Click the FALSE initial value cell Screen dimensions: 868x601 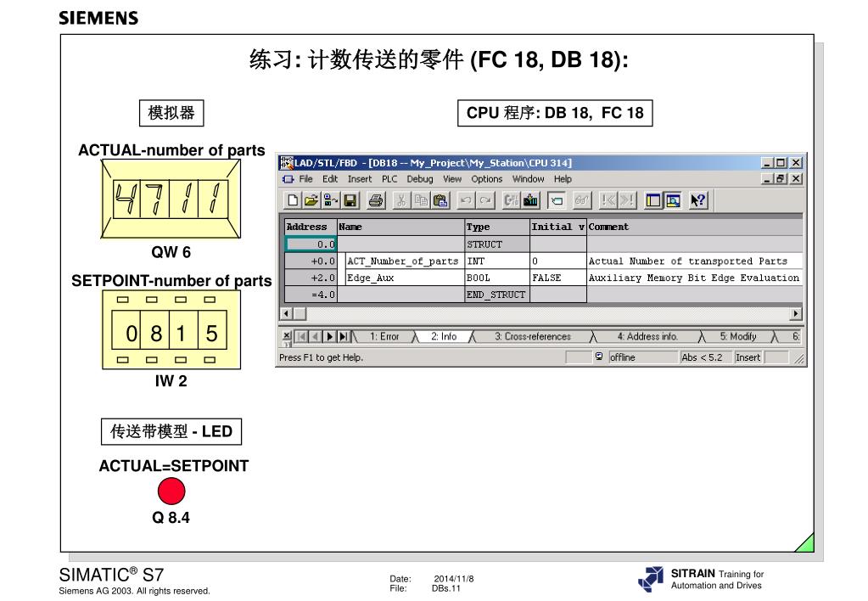point(558,278)
